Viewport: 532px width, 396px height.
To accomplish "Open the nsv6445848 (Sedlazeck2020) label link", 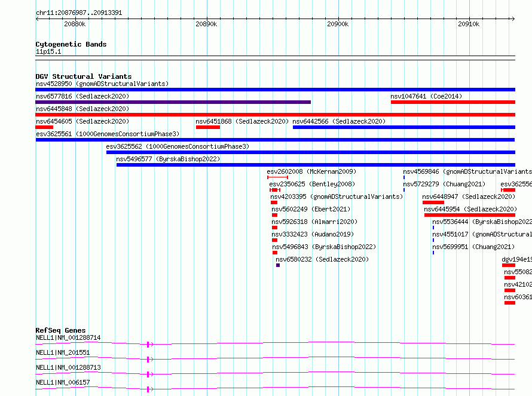I will (82, 109).
